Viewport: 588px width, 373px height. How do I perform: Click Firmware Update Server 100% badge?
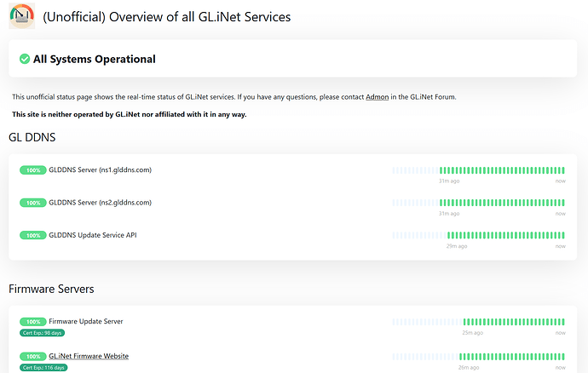click(33, 322)
